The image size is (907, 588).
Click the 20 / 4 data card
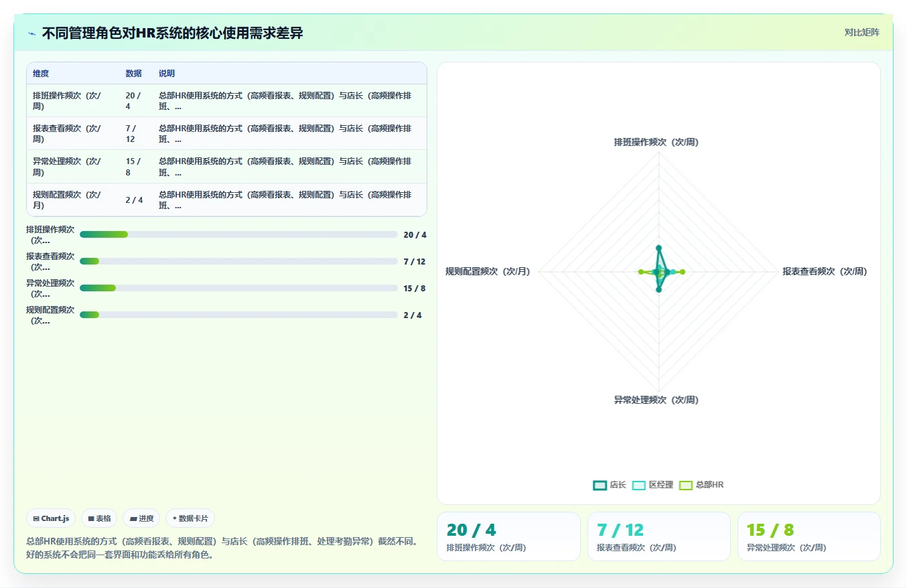pyautogui.click(x=508, y=536)
